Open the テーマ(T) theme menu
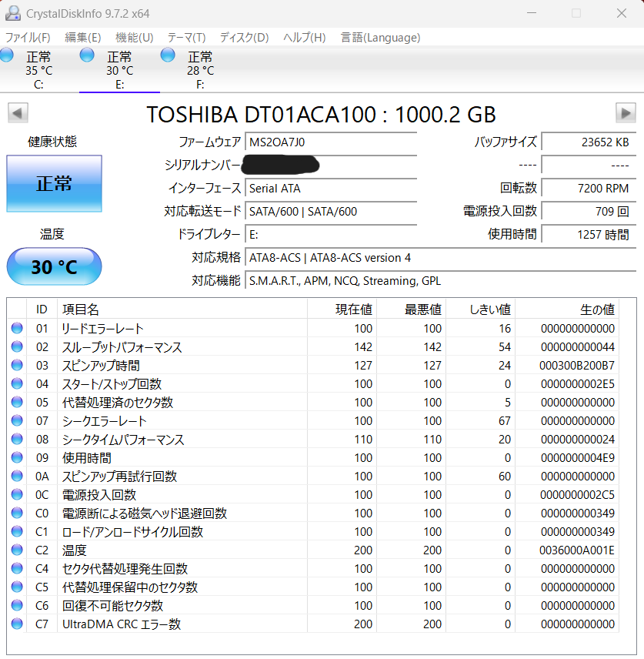 pyautogui.click(x=184, y=37)
